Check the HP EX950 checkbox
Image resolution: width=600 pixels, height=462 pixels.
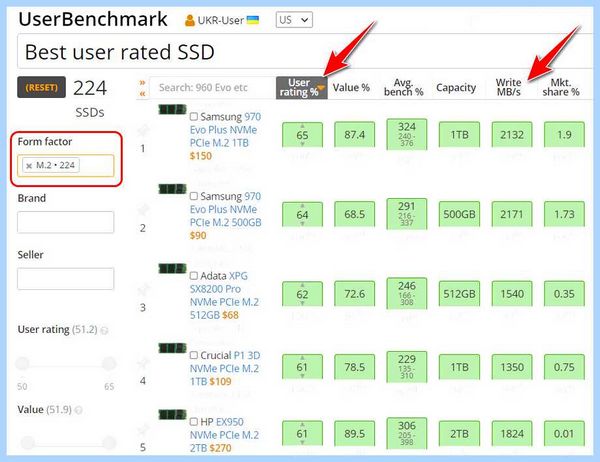point(194,422)
